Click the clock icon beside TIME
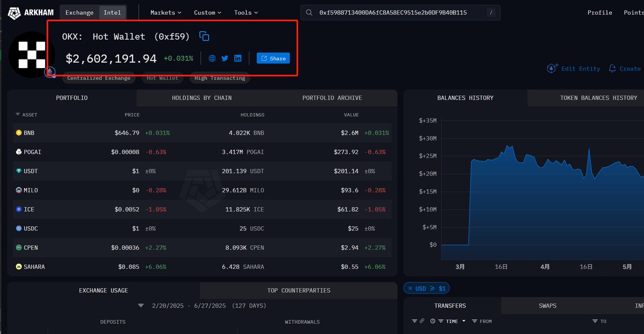644x334 pixels. (x=433, y=321)
